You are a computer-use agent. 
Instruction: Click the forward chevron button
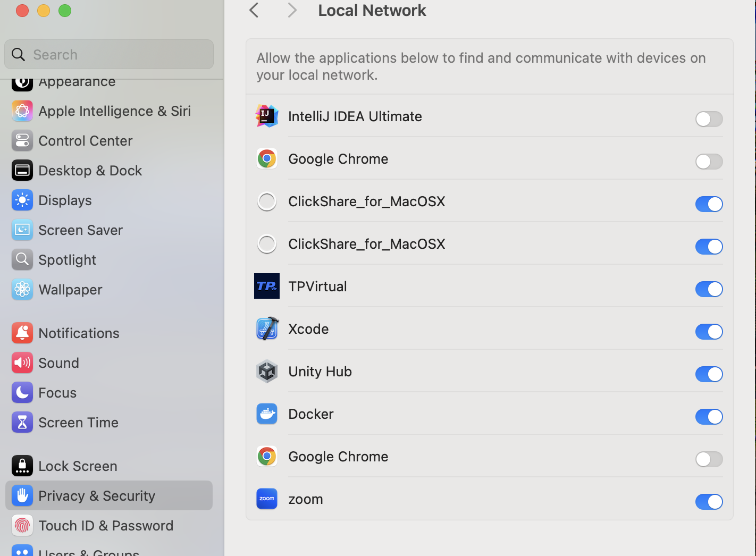click(x=292, y=10)
